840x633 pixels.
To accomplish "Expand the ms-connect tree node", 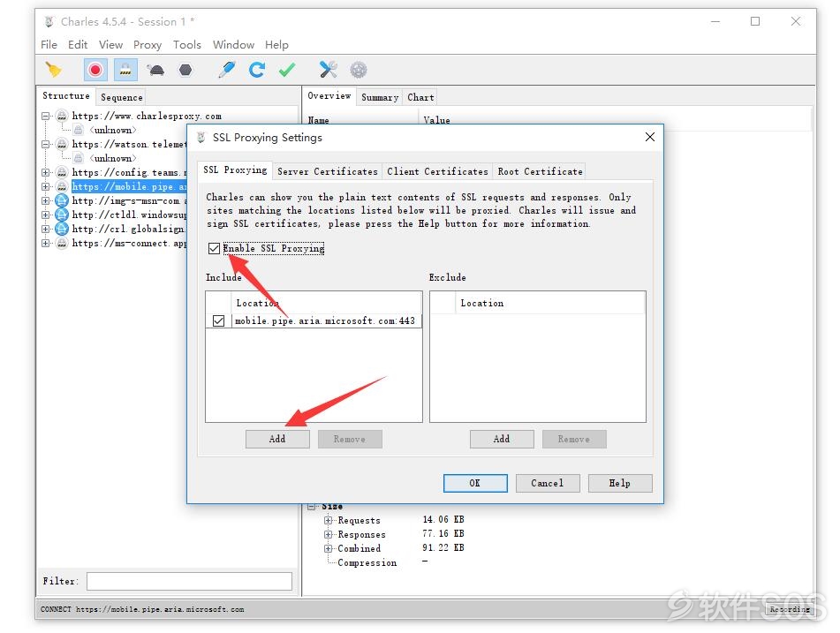I will [46, 243].
